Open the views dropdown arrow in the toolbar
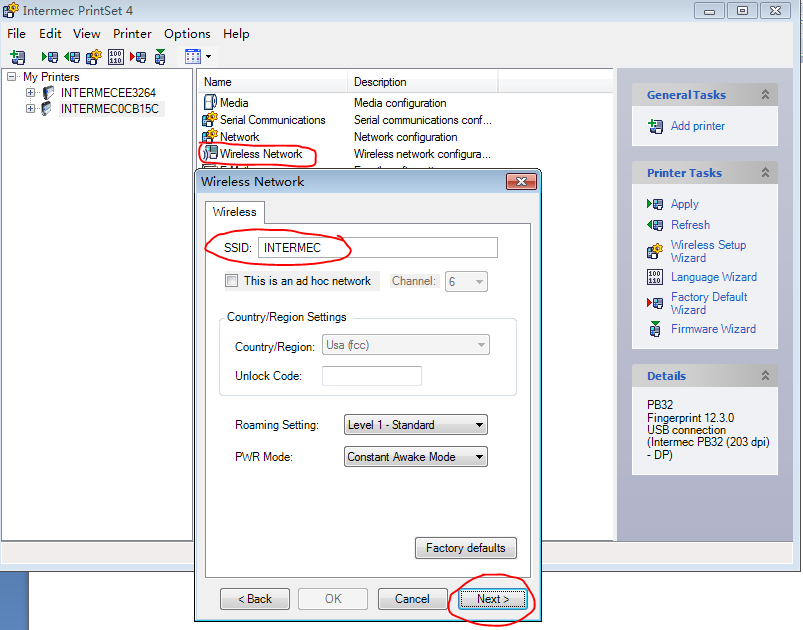Image resolution: width=803 pixels, height=630 pixels. pyautogui.click(x=208, y=57)
